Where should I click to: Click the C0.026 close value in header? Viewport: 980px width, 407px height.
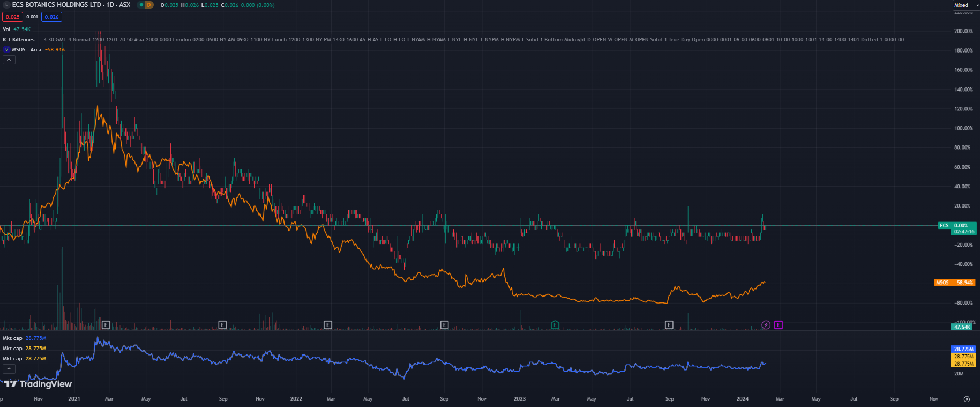tap(229, 5)
